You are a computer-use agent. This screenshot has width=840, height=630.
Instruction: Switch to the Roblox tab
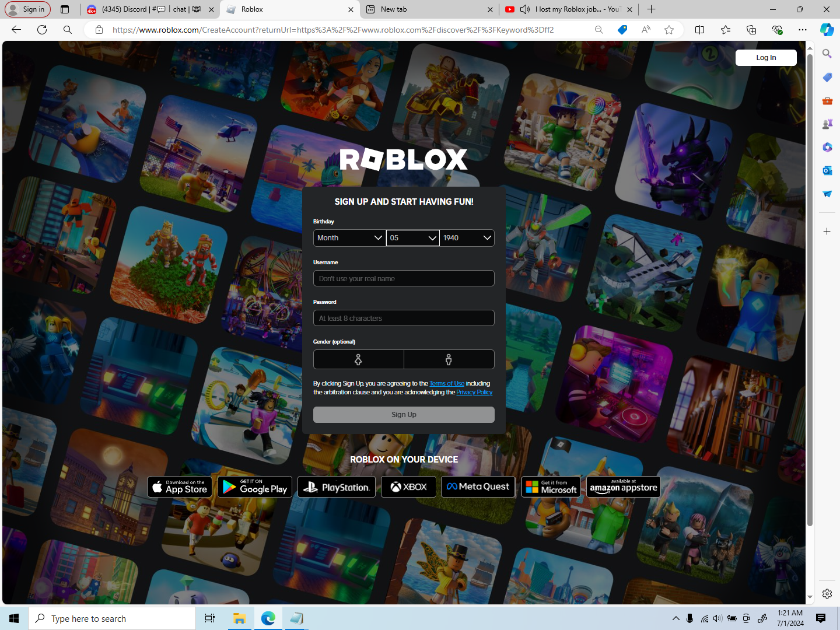click(x=290, y=9)
